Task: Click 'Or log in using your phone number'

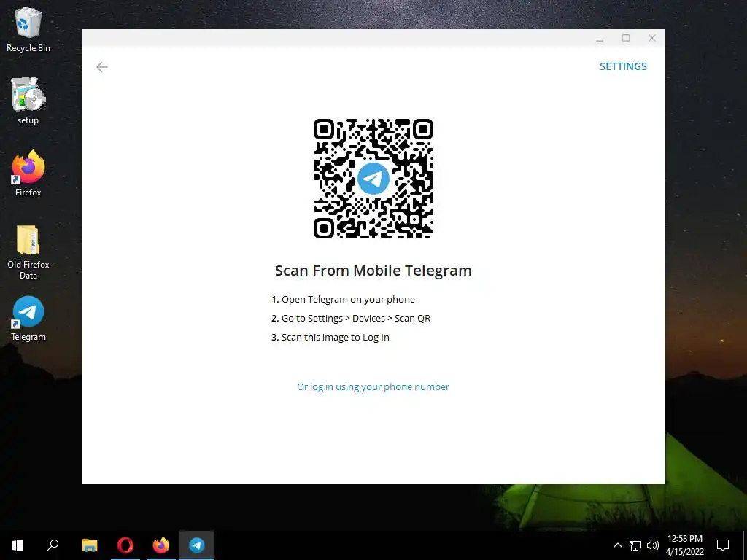Action: coord(373,386)
